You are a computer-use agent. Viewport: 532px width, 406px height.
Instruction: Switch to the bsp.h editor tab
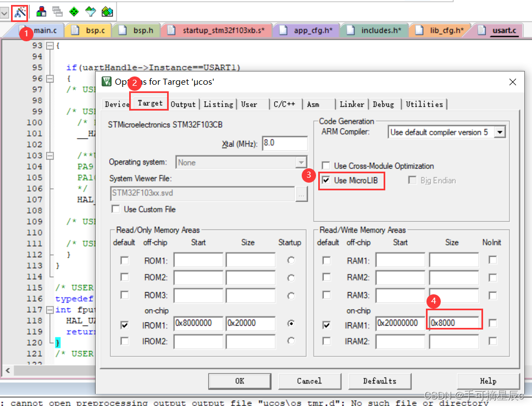click(x=138, y=30)
